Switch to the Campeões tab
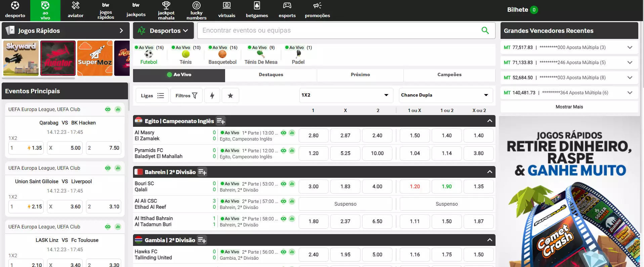This screenshot has height=267, width=644. [x=449, y=75]
